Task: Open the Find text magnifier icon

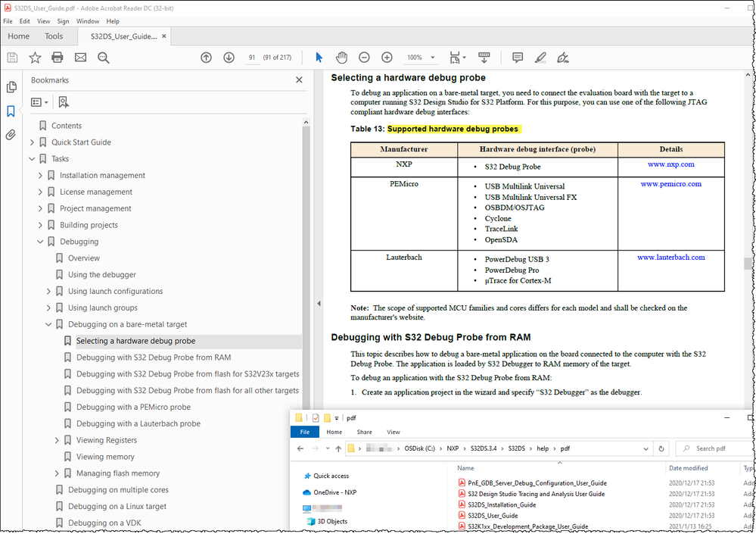Action: 103,58
